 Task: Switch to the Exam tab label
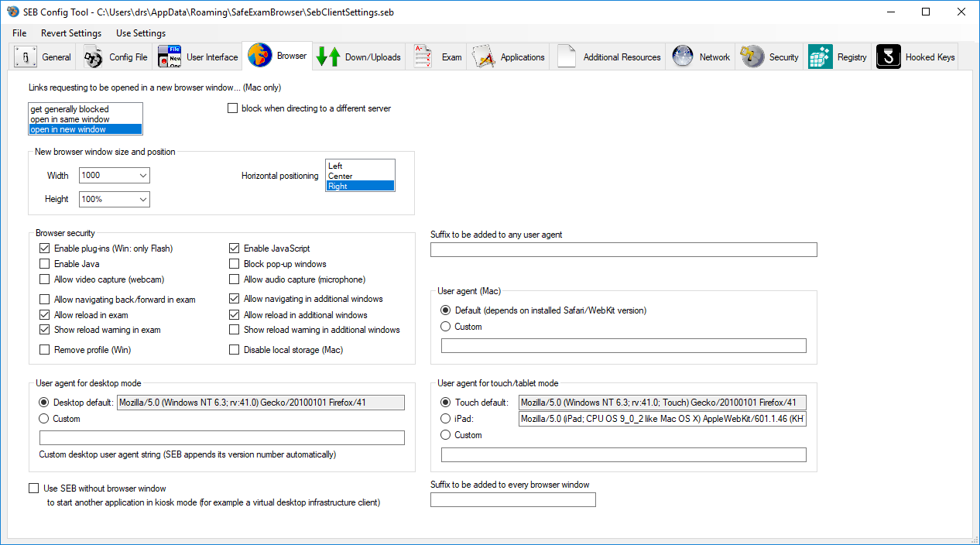click(452, 57)
